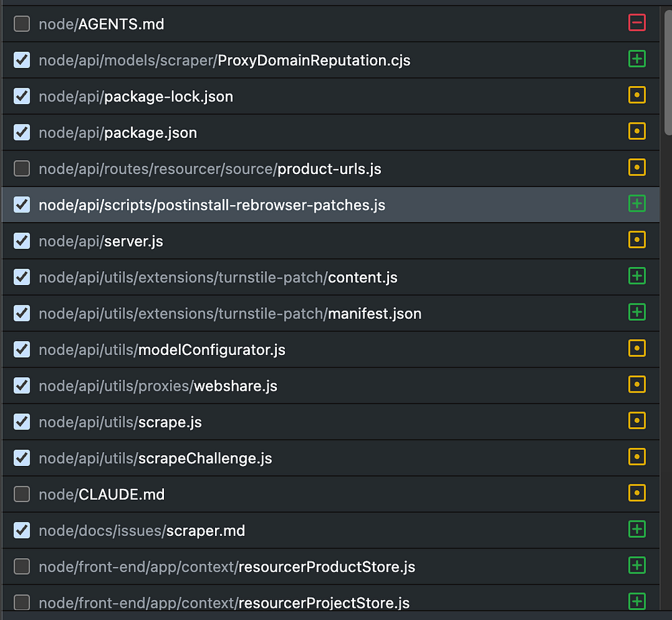Screen dimensions: 672x620
Task: Select the modelConfigurator.js file entry
Action: point(212,350)
